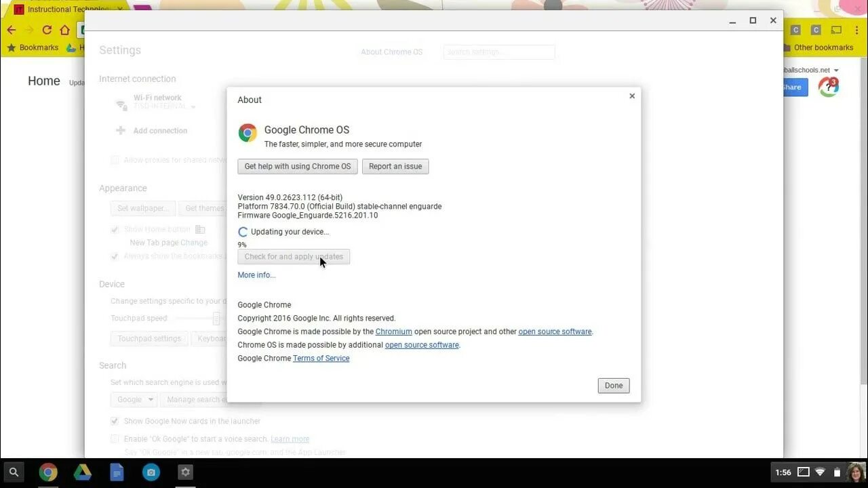Click the Cast icon in browser toolbar

click(x=837, y=30)
